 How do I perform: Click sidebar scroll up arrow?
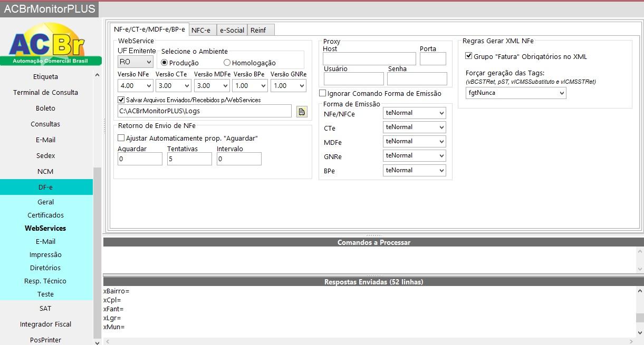pos(97,75)
